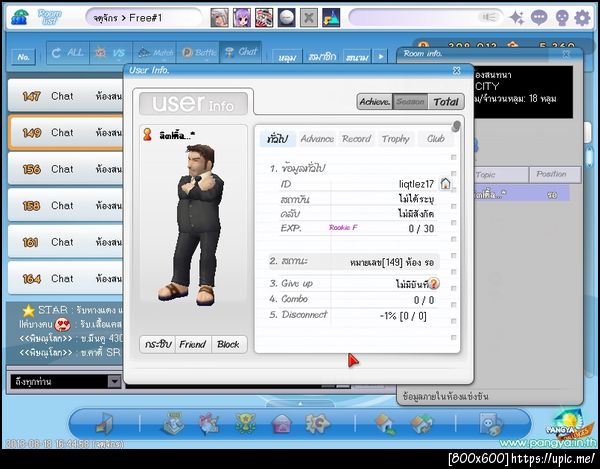Click the สนาม column header button
This screenshot has width=600, height=469.
(x=357, y=57)
